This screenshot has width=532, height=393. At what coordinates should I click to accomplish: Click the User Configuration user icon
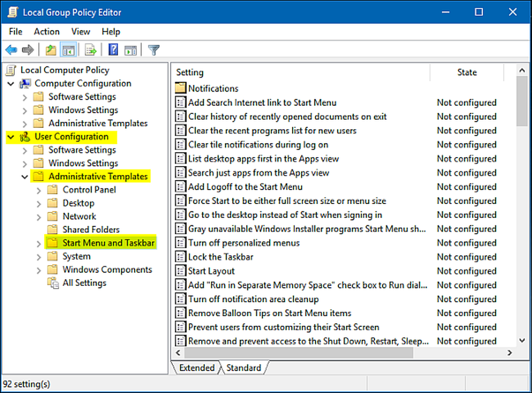coord(25,137)
